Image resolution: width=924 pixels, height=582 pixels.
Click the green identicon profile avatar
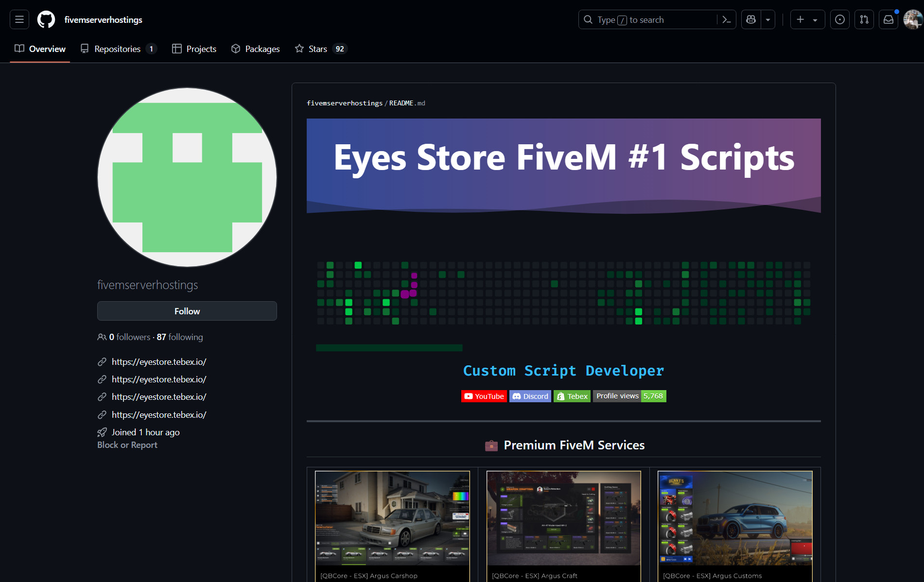point(187,177)
